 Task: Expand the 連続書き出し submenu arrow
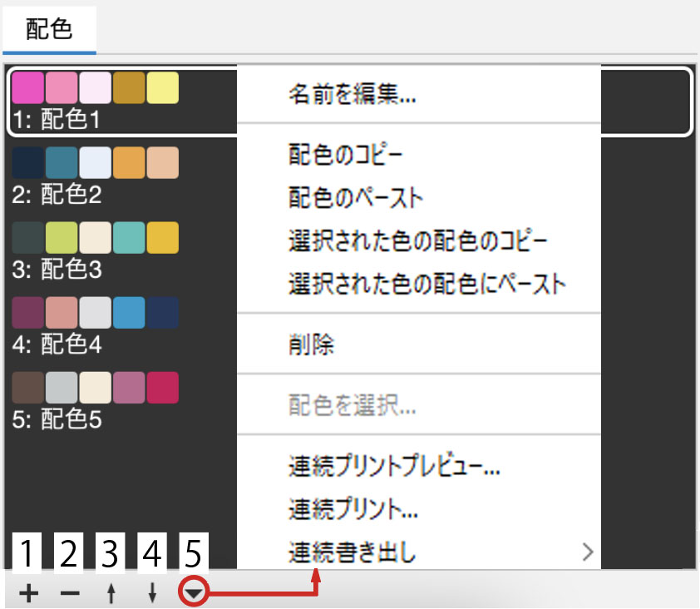pos(588,551)
